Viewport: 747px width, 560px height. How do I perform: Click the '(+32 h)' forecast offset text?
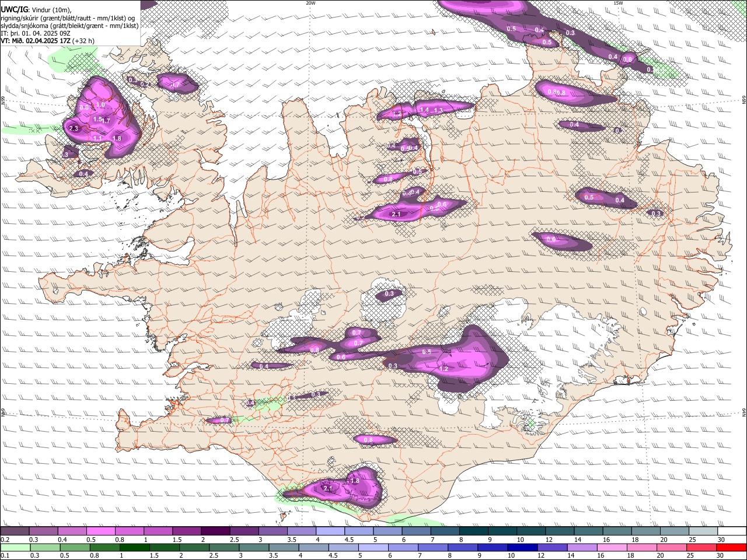[x=84, y=41]
